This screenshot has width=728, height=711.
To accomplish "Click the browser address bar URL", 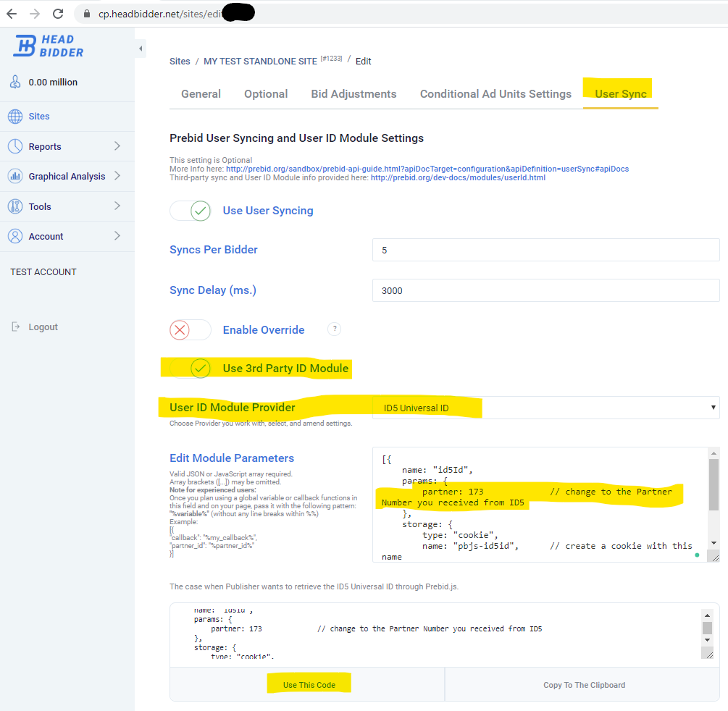I will click(160, 14).
